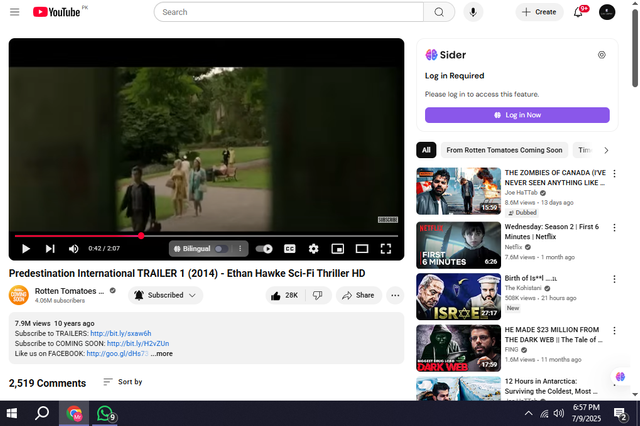Share the video

(358, 295)
